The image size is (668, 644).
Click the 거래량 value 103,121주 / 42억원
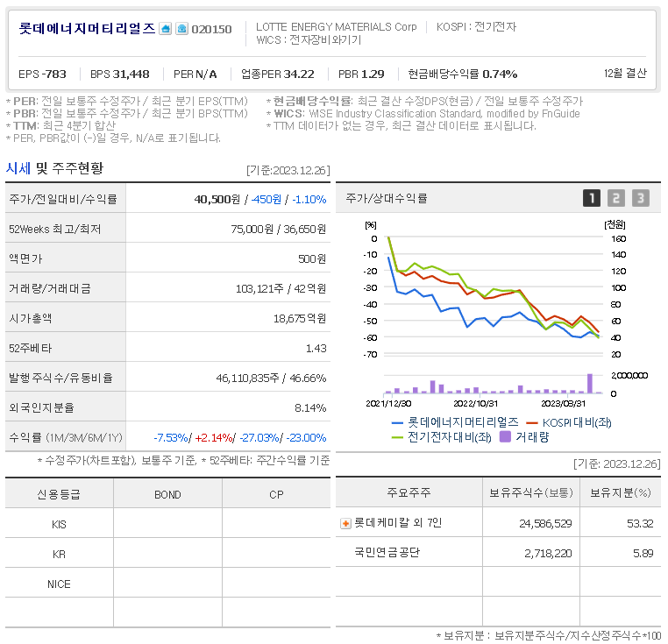[281, 289]
